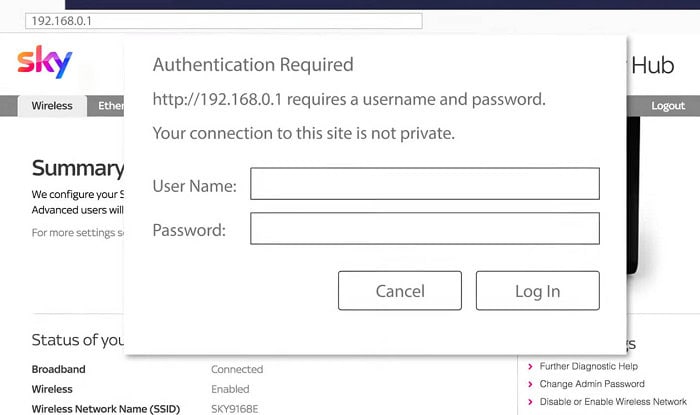Click the arrow icon beside Change Admin Password

530,384
